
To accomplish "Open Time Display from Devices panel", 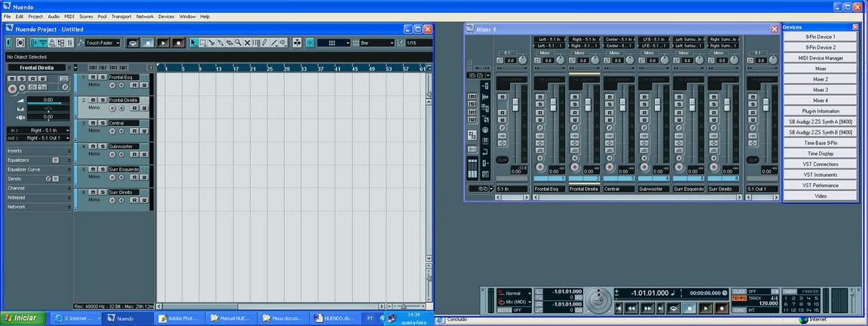I will click(821, 154).
